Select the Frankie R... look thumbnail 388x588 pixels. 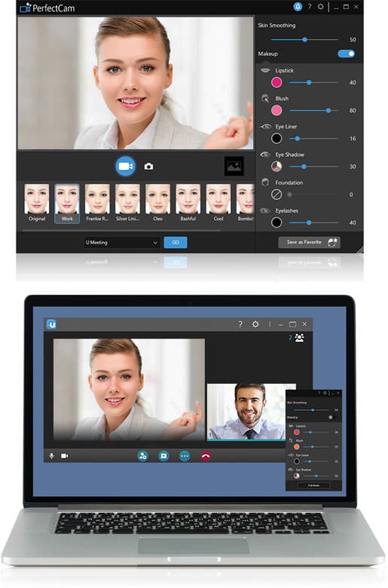tap(97, 203)
